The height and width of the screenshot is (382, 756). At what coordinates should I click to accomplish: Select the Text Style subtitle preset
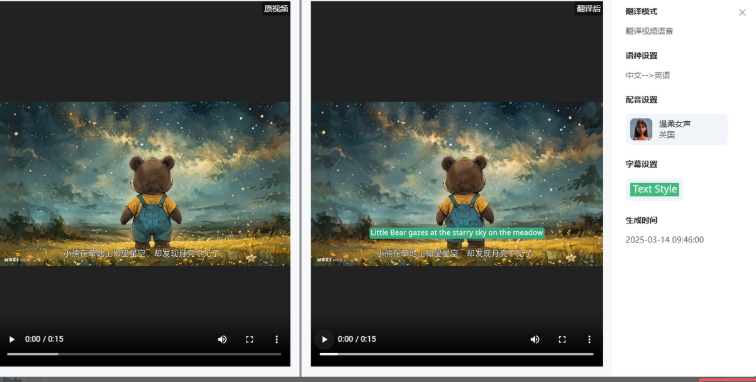655,189
